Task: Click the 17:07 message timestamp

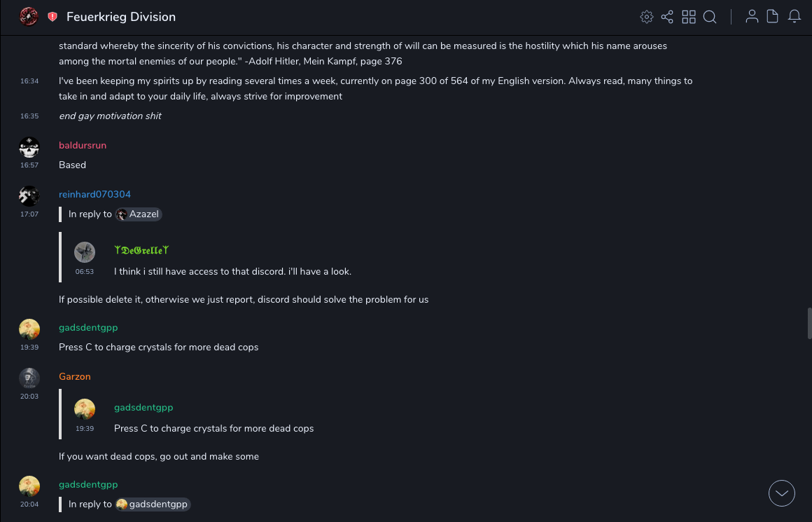Action: (x=29, y=214)
